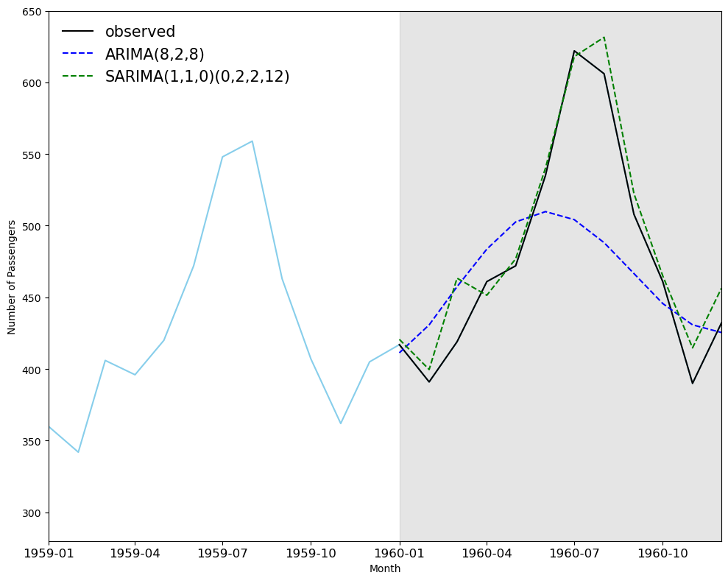The width and height of the screenshot is (728, 581).
Task: Click the blue dashed legend line sample
Action: pyautogui.click(x=77, y=54)
